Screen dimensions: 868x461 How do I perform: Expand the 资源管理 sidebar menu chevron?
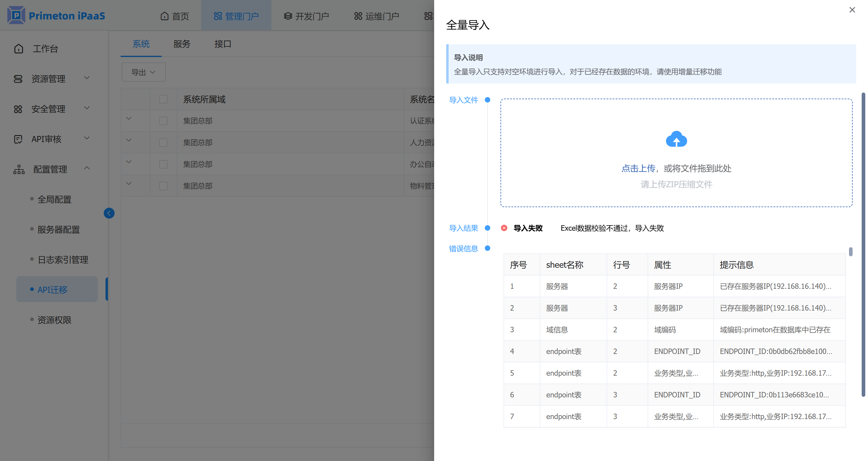pos(87,78)
